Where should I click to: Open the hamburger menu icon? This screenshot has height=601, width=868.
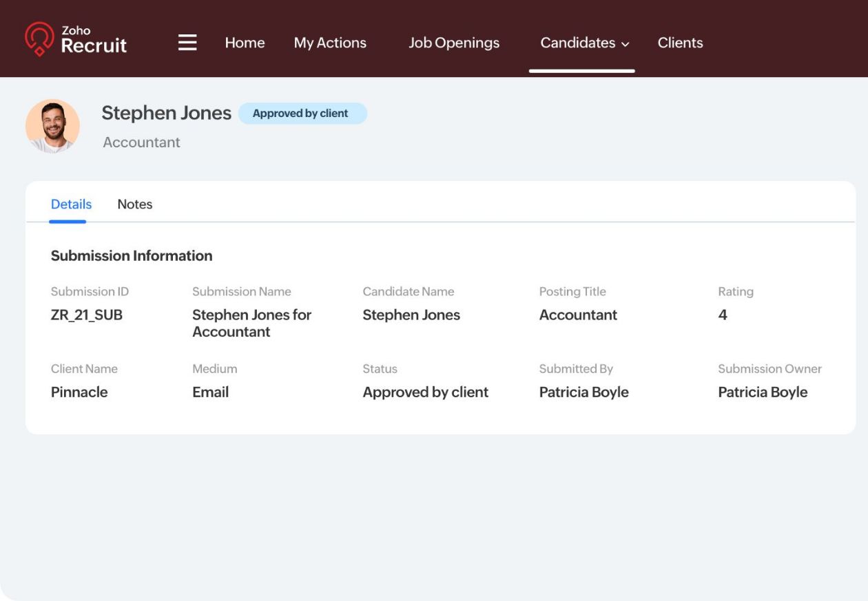coord(187,43)
